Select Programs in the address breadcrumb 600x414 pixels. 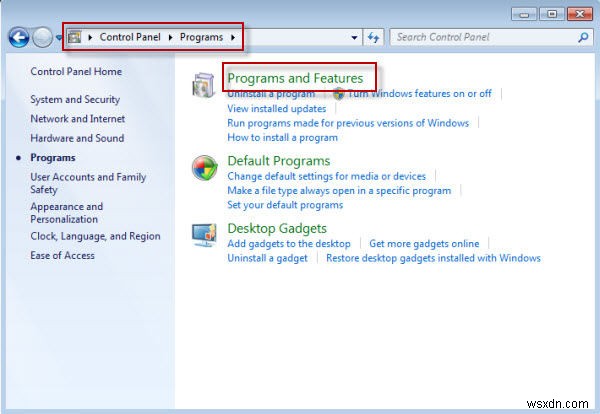[x=201, y=37]
